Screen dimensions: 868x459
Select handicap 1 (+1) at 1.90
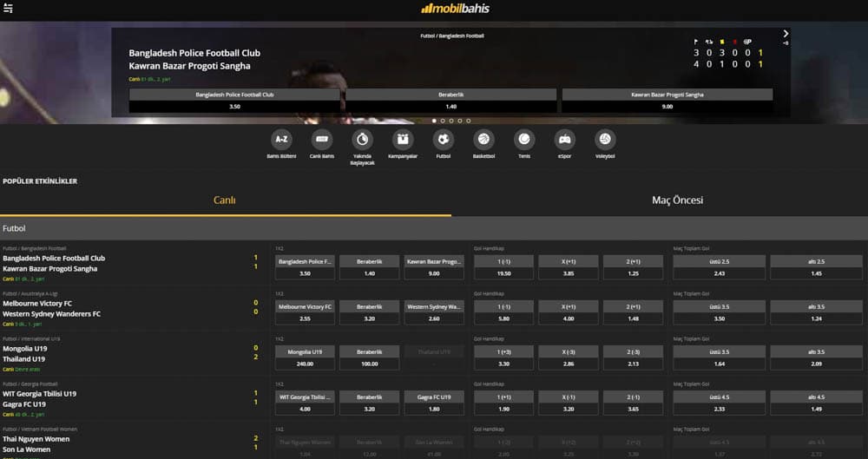pyautogui.click(x=503, y=403)
